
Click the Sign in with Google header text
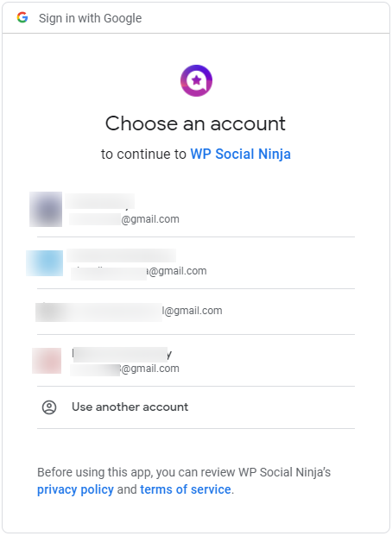[x=91, y=18]
